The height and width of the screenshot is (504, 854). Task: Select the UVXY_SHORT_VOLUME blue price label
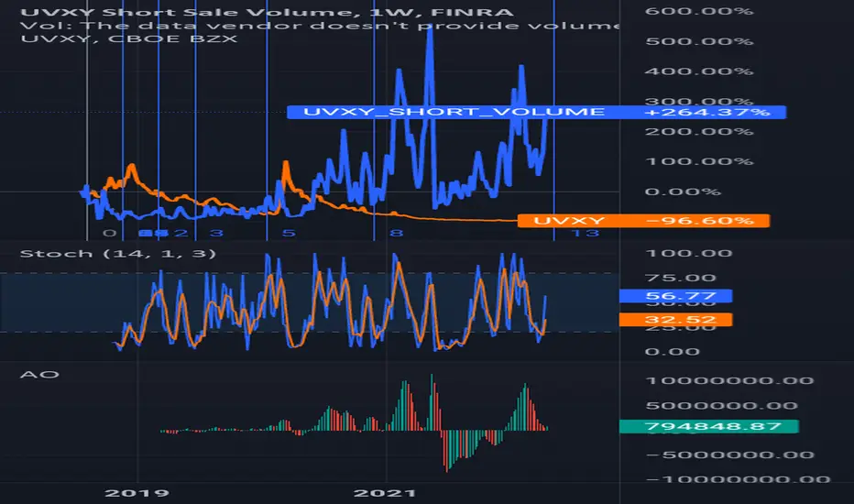pyautogui.click(x=536, y=112)
